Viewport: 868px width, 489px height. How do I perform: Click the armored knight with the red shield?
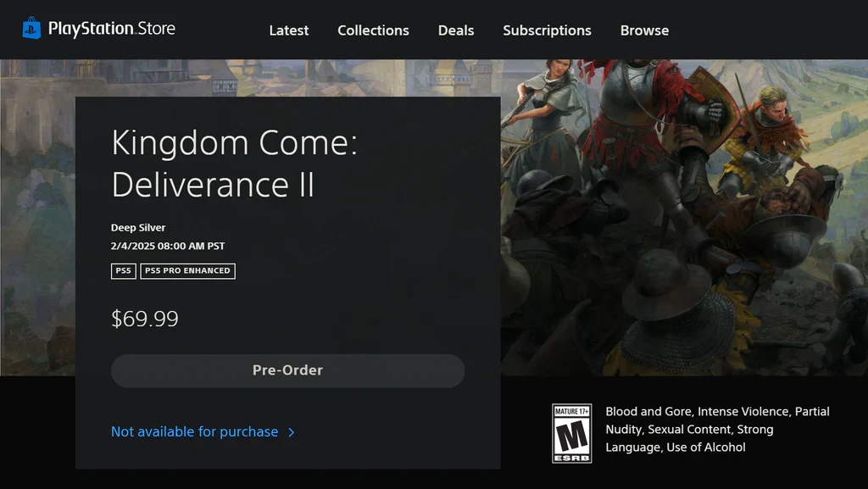tap(644, 110)
